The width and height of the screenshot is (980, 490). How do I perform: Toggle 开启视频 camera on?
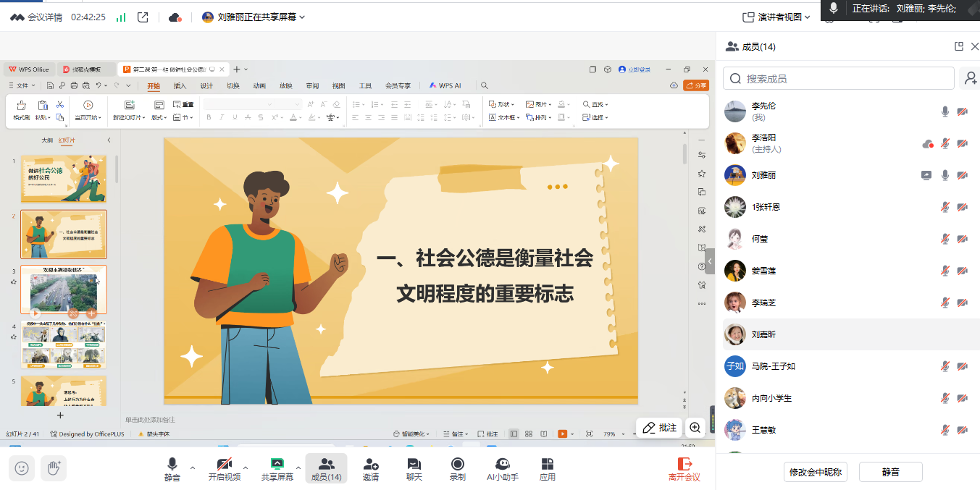click(x=225, y=468)
